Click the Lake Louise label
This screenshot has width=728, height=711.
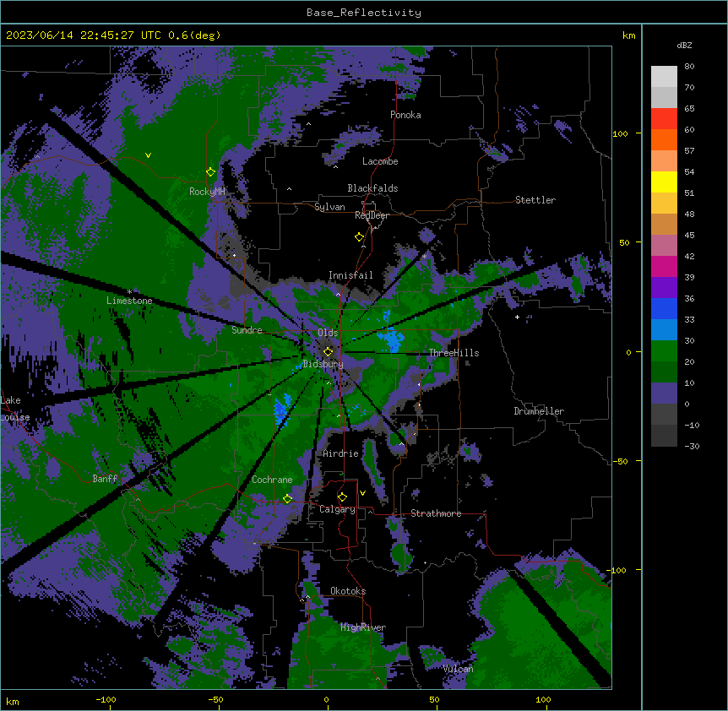coord(15,409)
